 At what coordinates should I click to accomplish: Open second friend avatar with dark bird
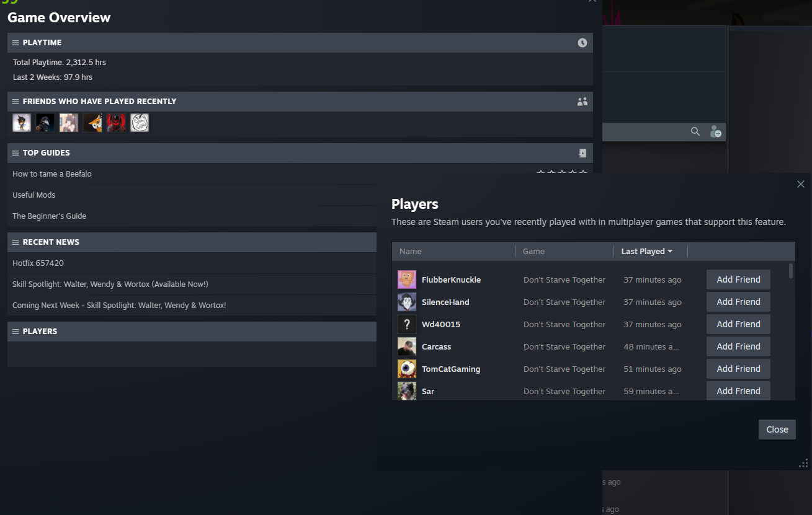coord(45,123)
